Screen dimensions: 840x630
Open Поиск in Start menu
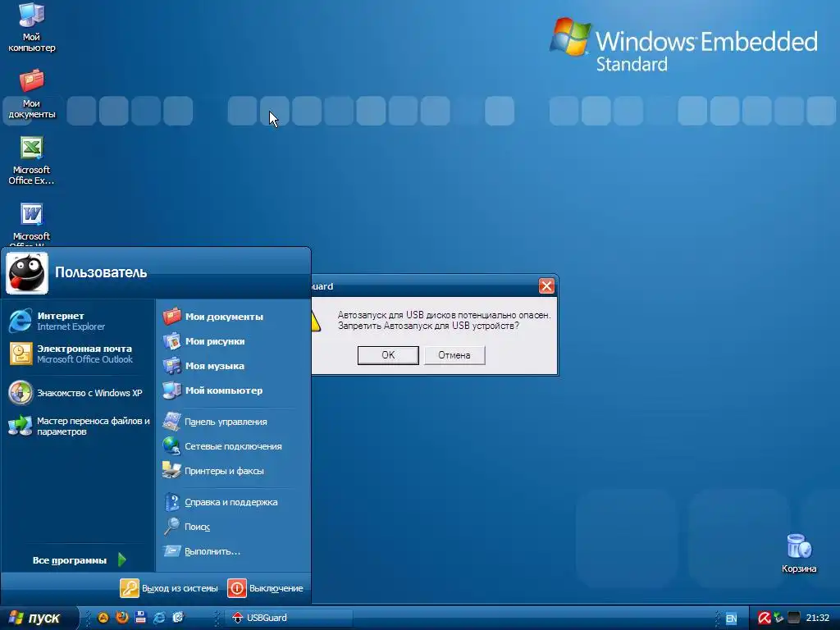click(x=234, y=527)
